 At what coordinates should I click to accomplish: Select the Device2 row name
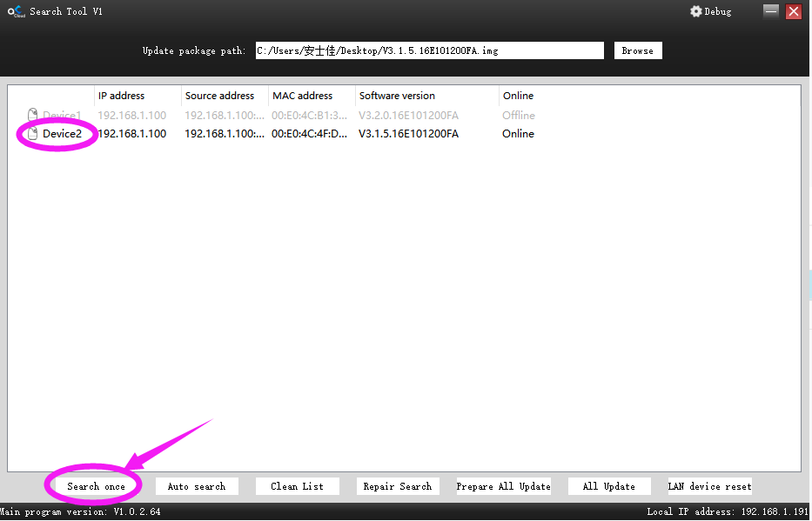tap(62, 134)
